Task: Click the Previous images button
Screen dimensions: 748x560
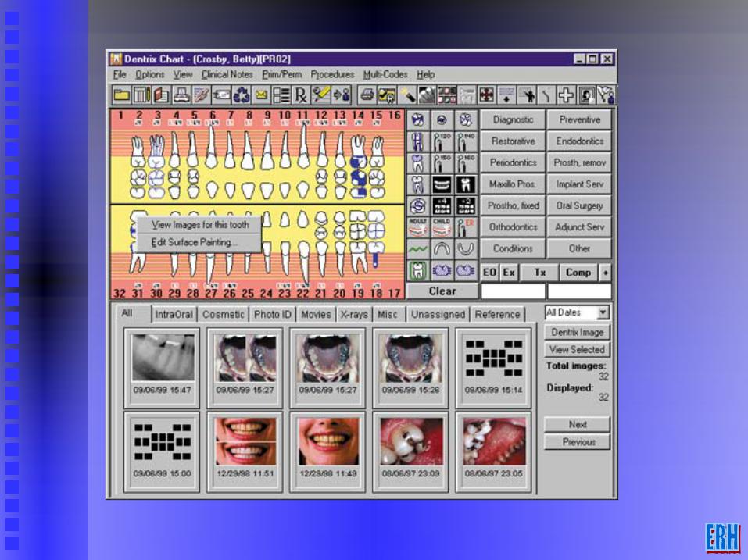Action: [x=578, y=442]
